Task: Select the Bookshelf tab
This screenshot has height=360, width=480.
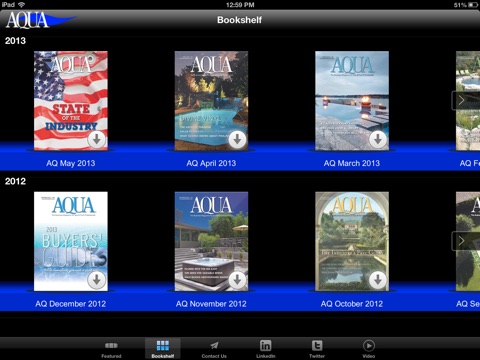Action: pyautogui.click(x=163, y=349)
